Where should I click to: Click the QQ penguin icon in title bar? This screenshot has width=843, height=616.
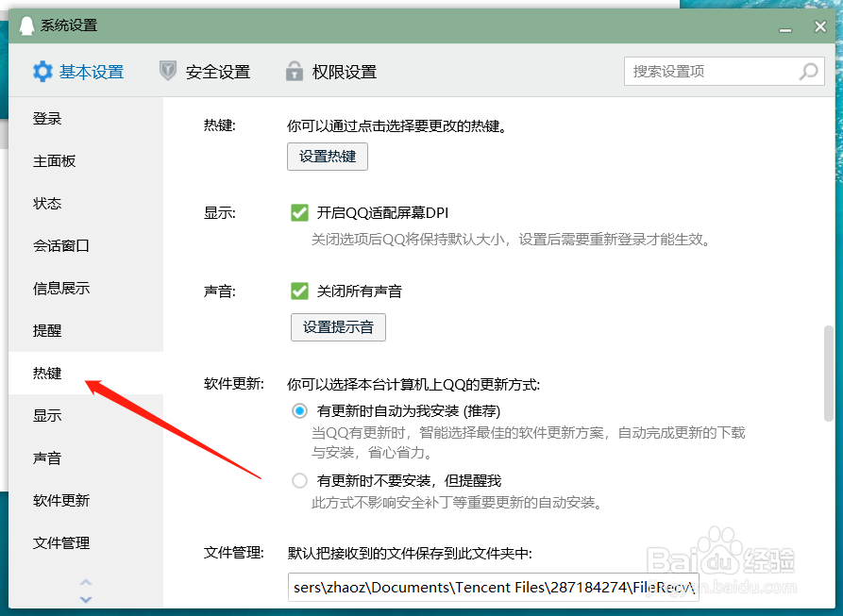[26, 25]
